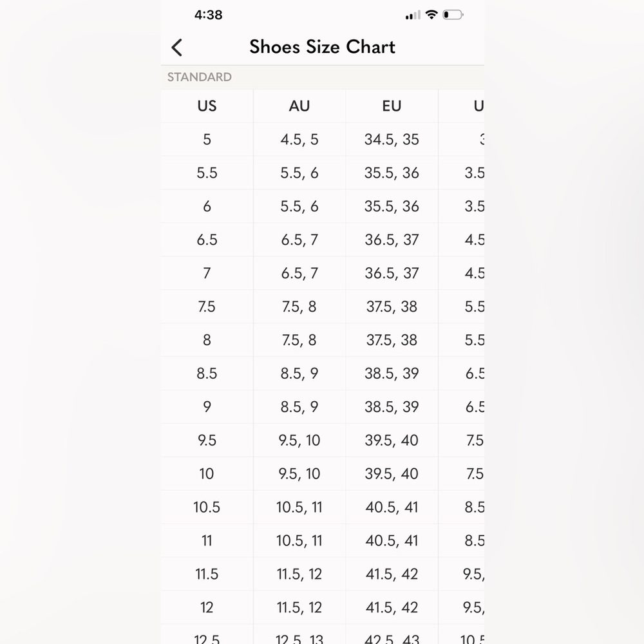Select the AU column header
This screenshot has height=644, width=644.
(299, 106)
